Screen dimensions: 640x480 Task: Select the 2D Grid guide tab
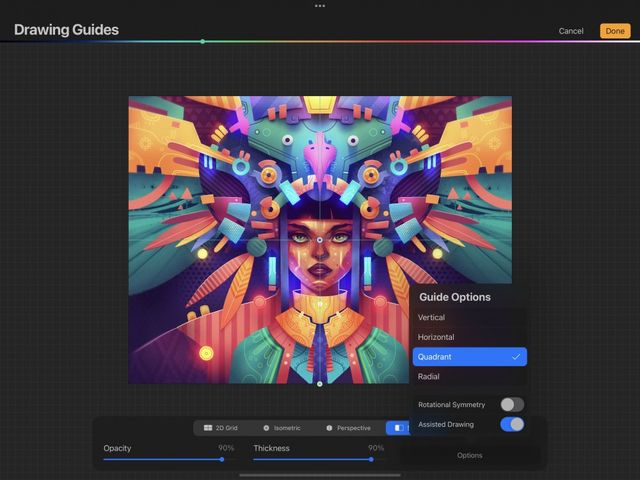220,428
